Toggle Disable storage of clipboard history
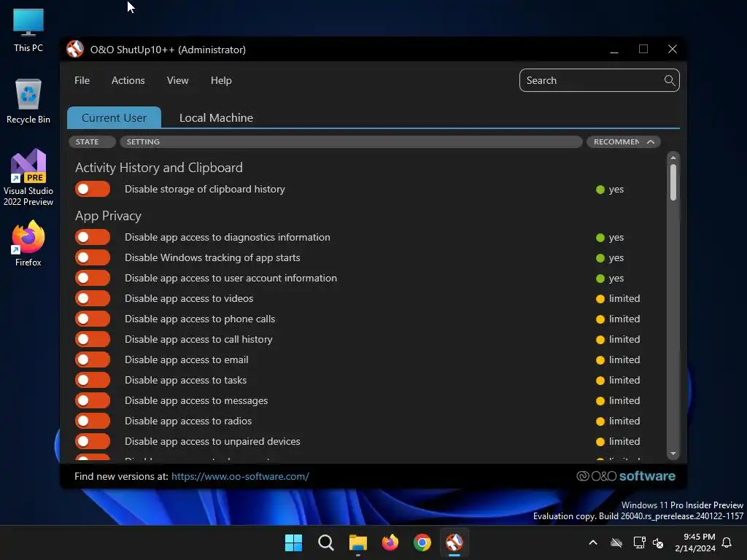The width and height of the screenshot is (747, 560). tap(93, 189)
